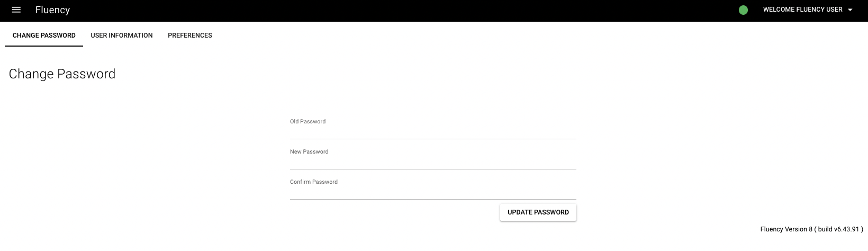Expand the user menu caret arrow
Viewport: 868px width, 251px height.
[x=850, y=10]
